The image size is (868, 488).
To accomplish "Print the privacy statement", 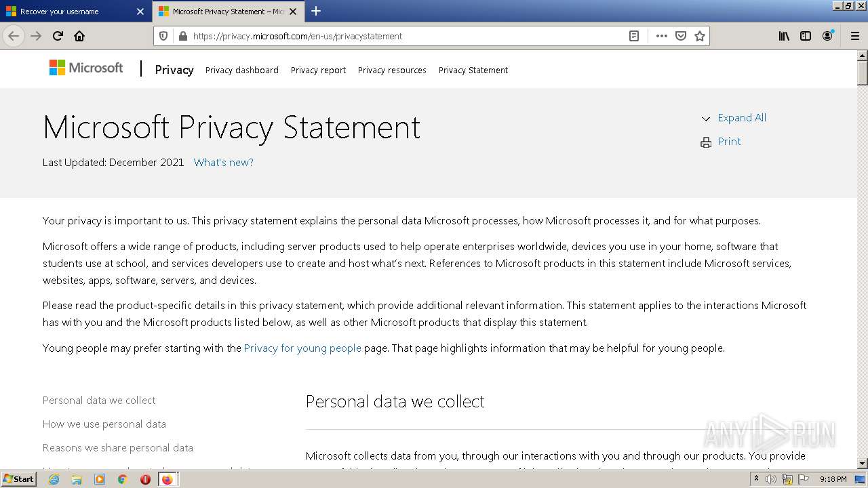I will coord(729,142).
